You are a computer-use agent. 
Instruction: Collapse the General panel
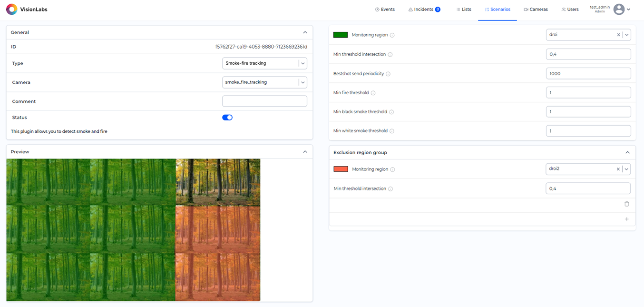pos(305,32)
